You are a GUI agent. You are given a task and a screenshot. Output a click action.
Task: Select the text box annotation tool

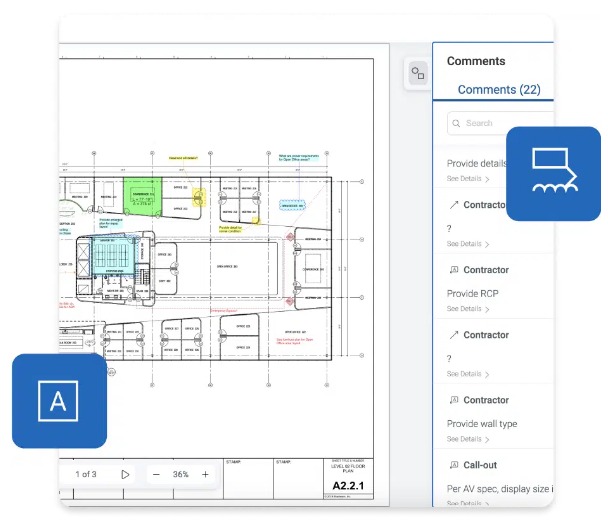coord(59,401)
